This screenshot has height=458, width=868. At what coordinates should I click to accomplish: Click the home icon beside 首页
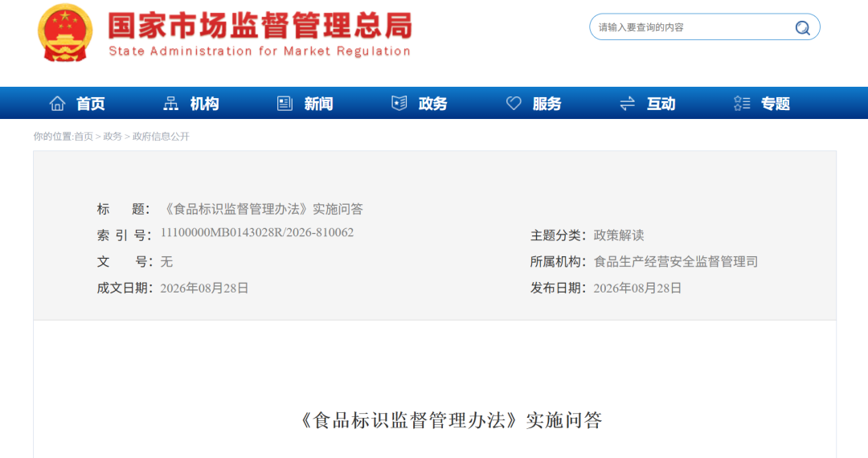tap(58, 104)
